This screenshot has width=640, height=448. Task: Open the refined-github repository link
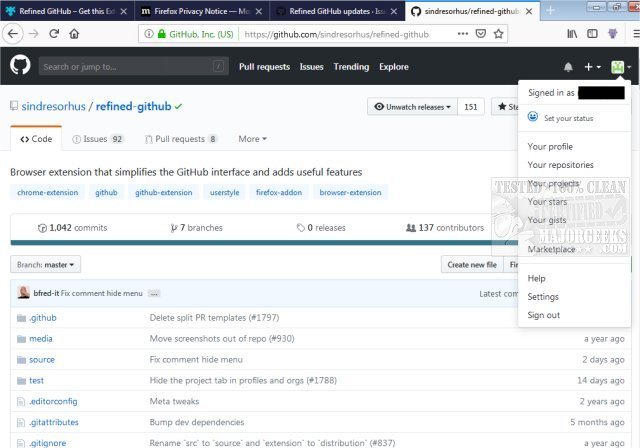(x=133, y=106)
